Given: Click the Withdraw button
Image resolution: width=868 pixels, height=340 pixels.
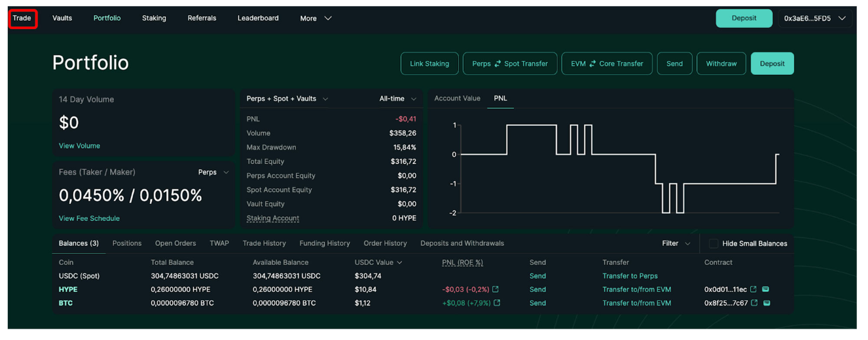Looking at the screenshot, I should click(721, 63).
